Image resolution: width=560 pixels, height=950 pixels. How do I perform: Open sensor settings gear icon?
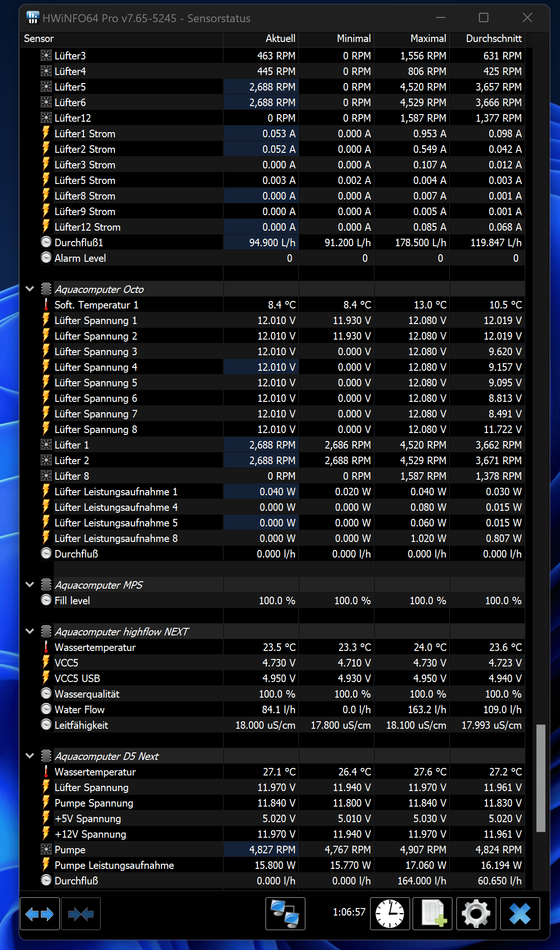point(476,914)
